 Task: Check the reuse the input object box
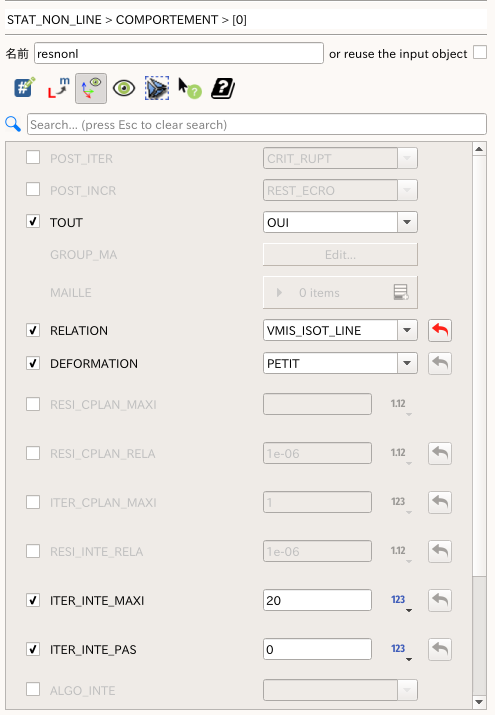click(x=480, y=52)
